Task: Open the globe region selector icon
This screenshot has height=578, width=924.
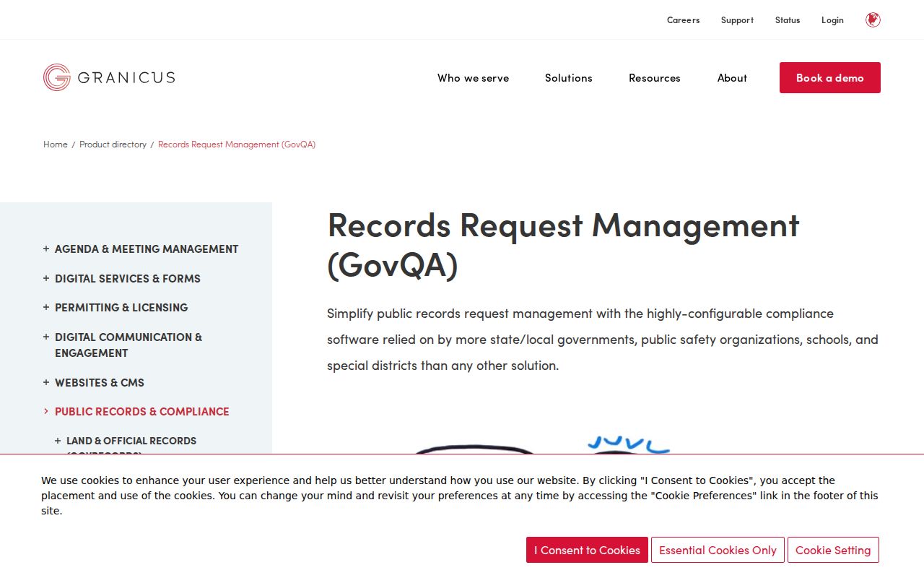Action: (873, 20)
